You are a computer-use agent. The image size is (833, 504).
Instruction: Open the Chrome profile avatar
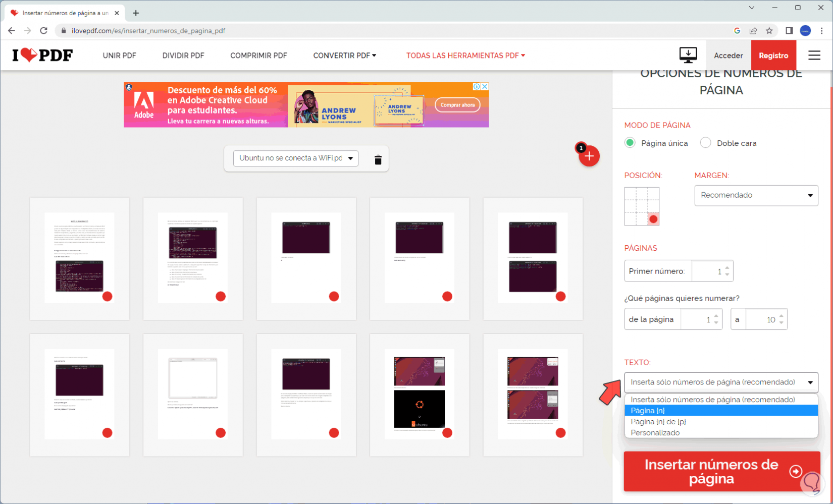pyautogui.click(x=805, y=31)
